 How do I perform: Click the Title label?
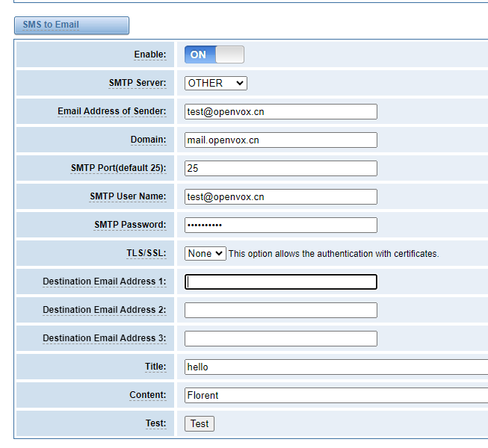155,367
